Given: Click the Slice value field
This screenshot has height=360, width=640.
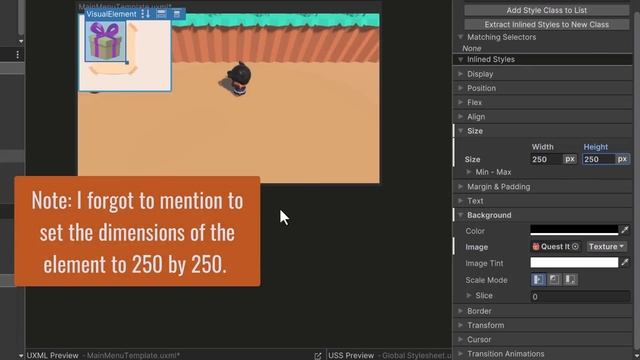Looking at the screenshot, I should click(x=580, y=296).
